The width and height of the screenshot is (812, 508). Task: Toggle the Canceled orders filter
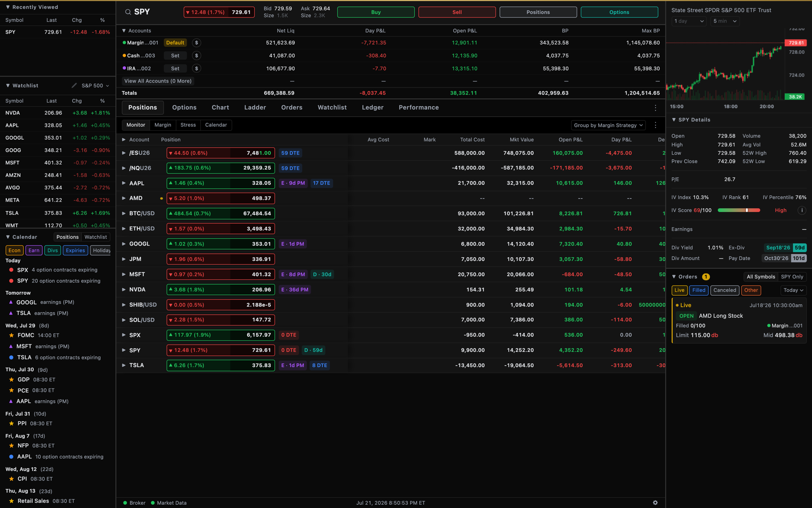pos(725,290)
